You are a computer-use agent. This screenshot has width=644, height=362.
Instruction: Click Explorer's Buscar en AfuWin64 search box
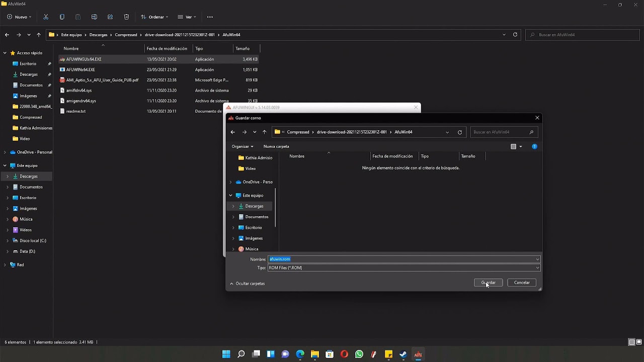[x=582, y=35]
